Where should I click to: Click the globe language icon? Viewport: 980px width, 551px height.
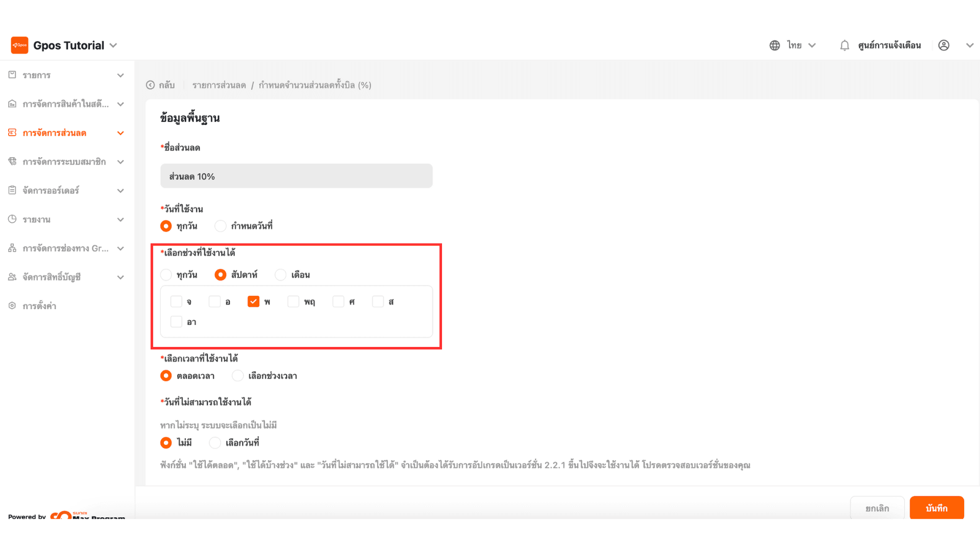coord(774,45)
